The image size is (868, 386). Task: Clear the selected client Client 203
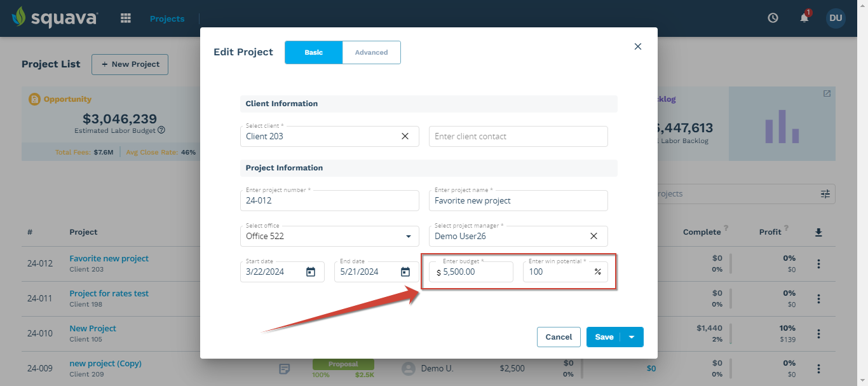click(405, 135)
